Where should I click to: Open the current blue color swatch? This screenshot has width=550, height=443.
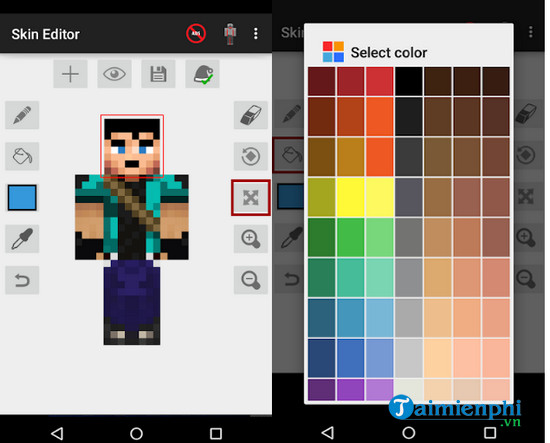pos(22,197)
